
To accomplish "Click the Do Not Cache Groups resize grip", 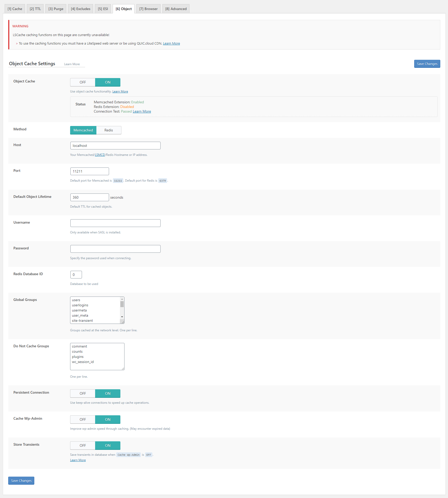I will tap(123, 368).
